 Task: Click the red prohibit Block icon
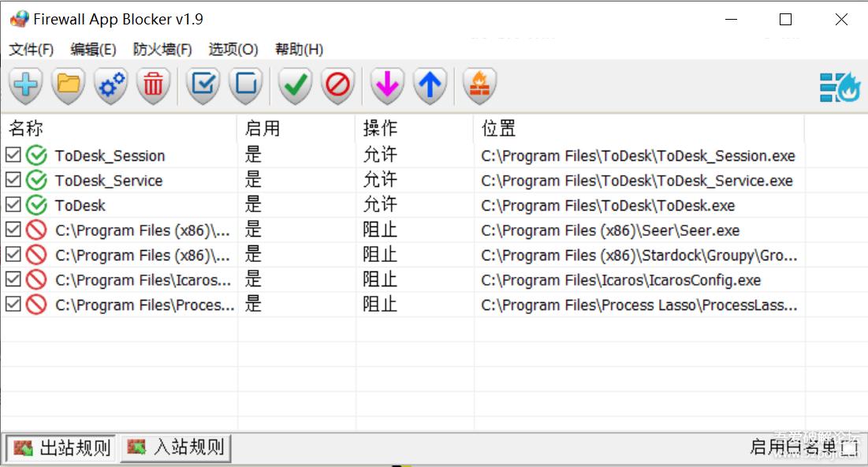[337, 86]
